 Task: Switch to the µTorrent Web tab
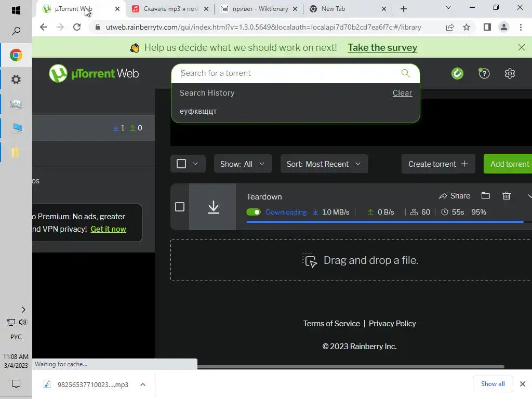(81, 9)
